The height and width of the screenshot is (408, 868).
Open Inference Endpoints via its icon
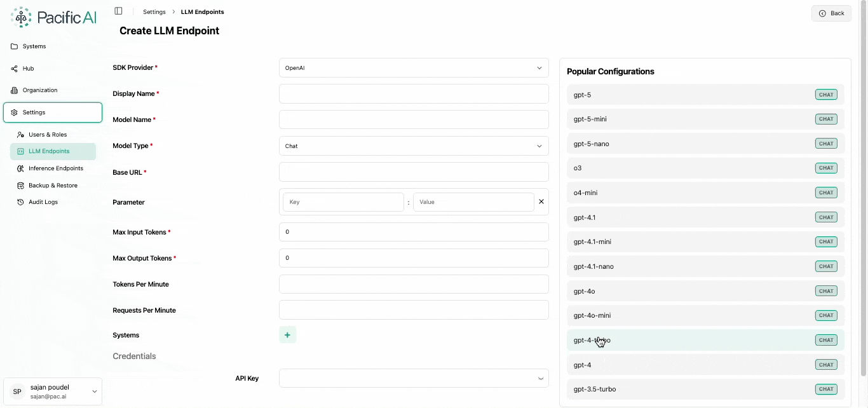pos(21,168)
